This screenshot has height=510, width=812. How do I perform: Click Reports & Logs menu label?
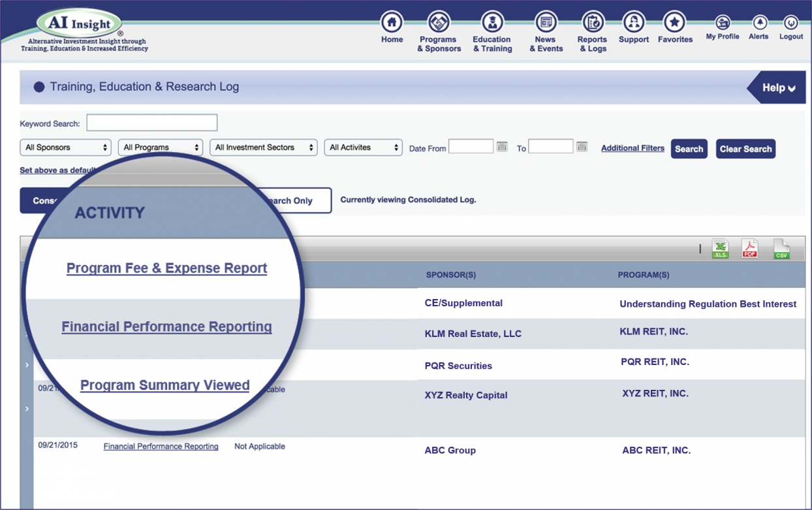click(592, 44)
